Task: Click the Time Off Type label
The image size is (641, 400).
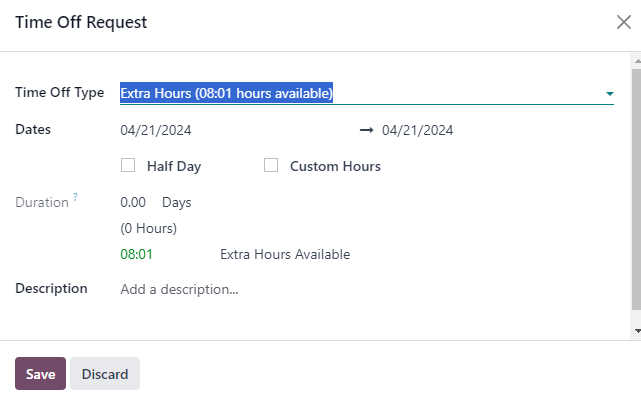Action: [60, 92]
